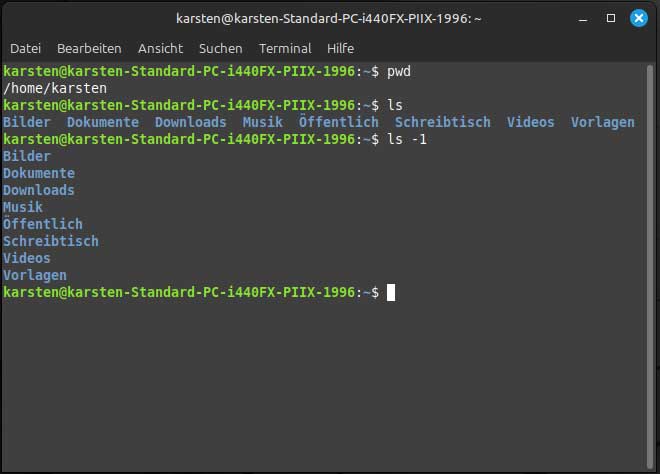Click the /home/karsten output line
Image resolution: width=660 pixels, height=474 pixels.
[55, 88]
